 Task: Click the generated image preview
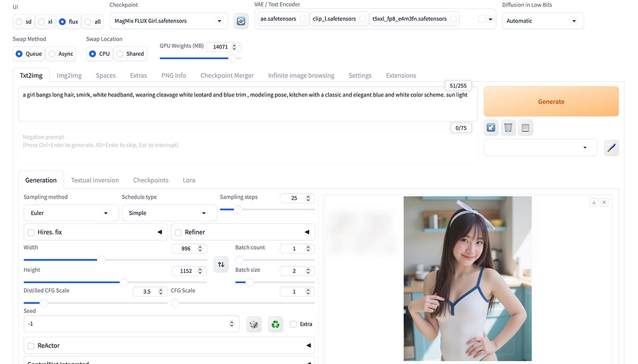[x=467, y=278]
